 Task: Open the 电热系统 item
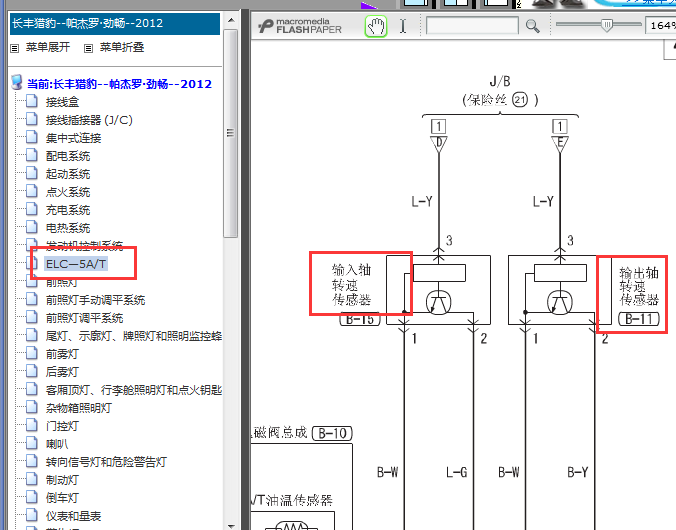click(68, 228)
